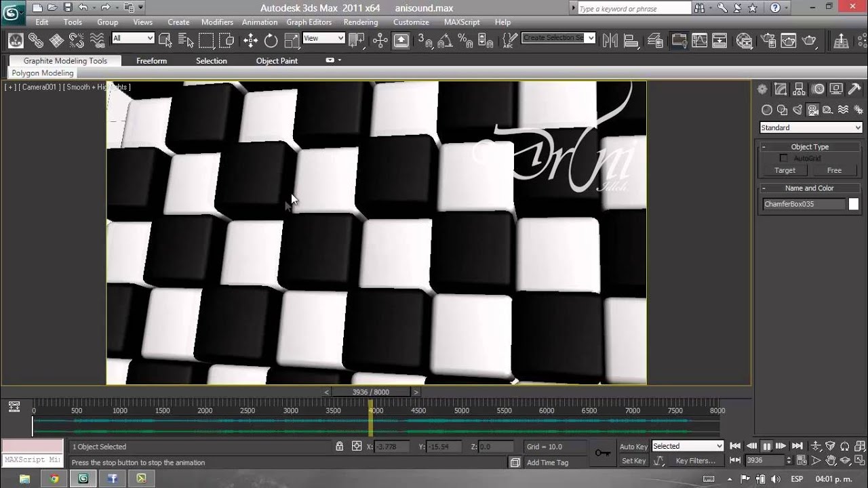868x488 pixels.
Task: Open the selection filter All dropdown
Action: 133,38
